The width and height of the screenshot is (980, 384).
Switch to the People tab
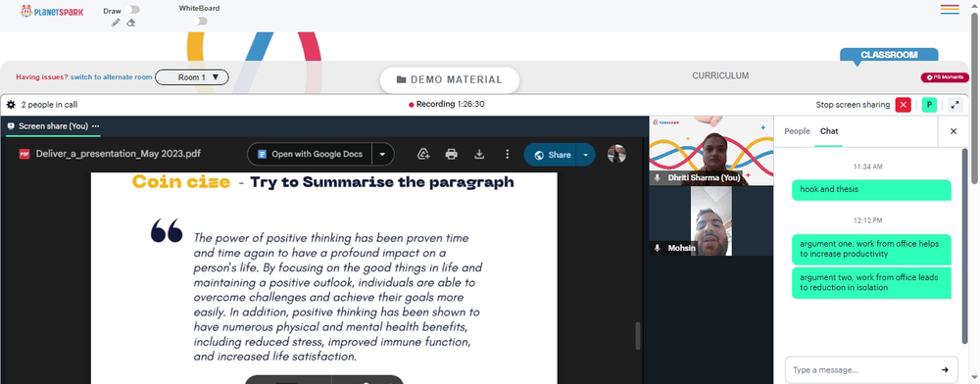click(x=797, y=131)
